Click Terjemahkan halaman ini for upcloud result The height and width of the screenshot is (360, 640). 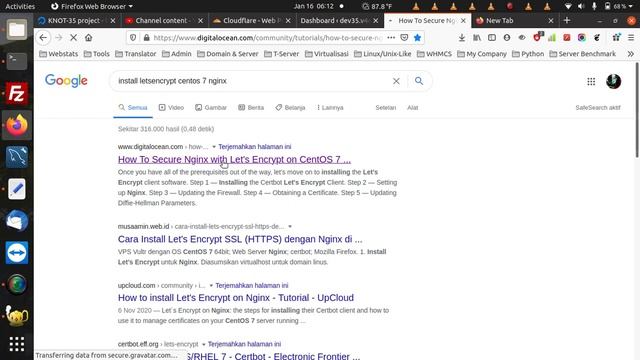[252, 285]
